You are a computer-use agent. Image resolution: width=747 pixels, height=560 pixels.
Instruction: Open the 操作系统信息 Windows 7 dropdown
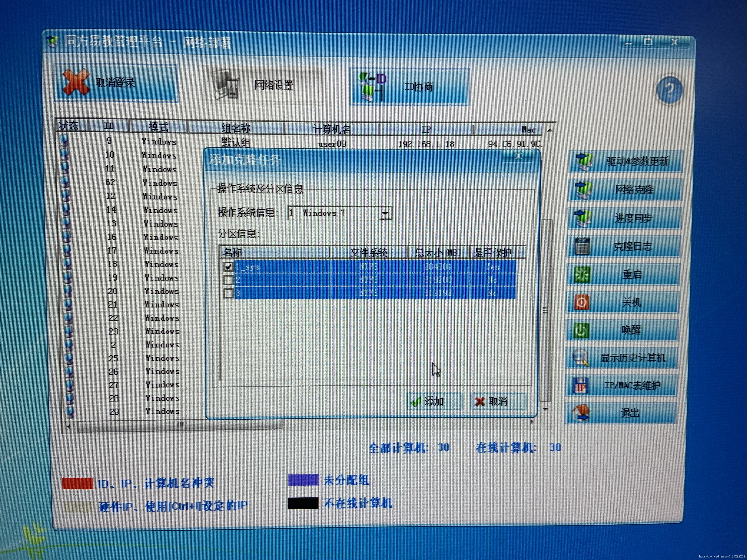point(385,213)
